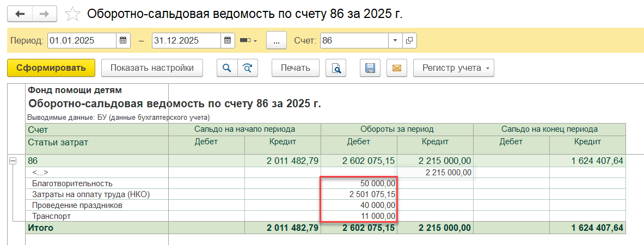
Task: Click the magnifier Find icon
Action: click(227, 68)
